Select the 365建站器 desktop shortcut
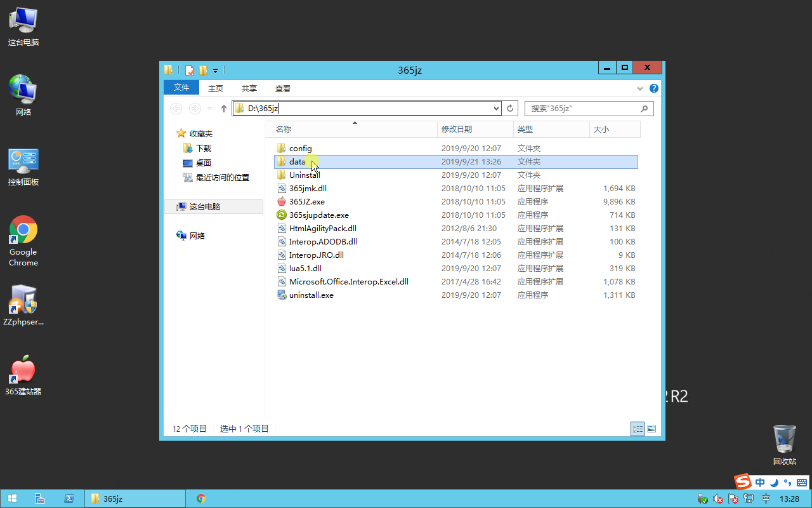Screen dimensions: 812x508 pyautogui.click(x=23, y=375)
